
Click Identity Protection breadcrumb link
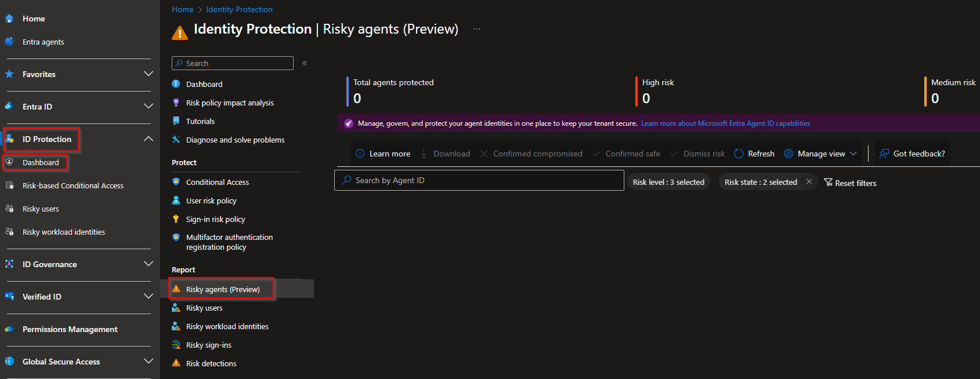[239, 9]
